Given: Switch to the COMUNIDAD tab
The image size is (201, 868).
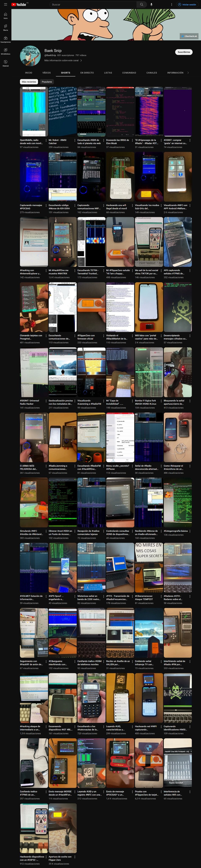Looking at the screenshot, I should pos(129,73).
